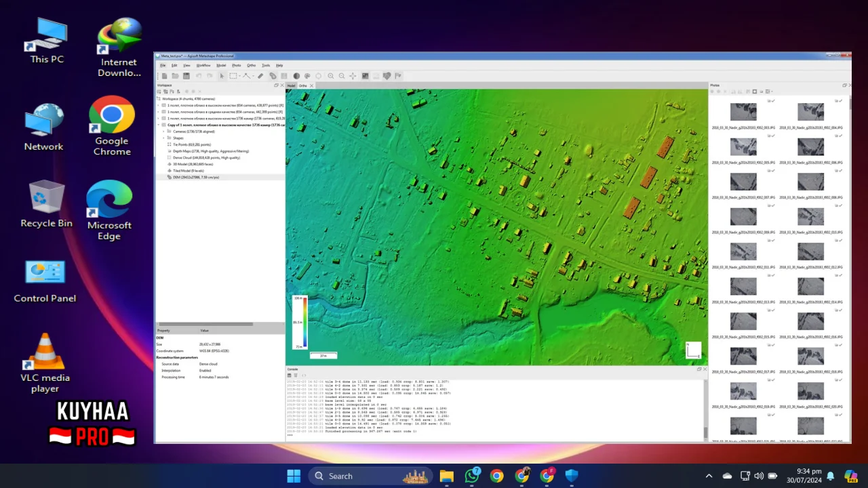868x488 pixels.
Task: Click the Zoom In magnifier icon
Action: [331, 76]
